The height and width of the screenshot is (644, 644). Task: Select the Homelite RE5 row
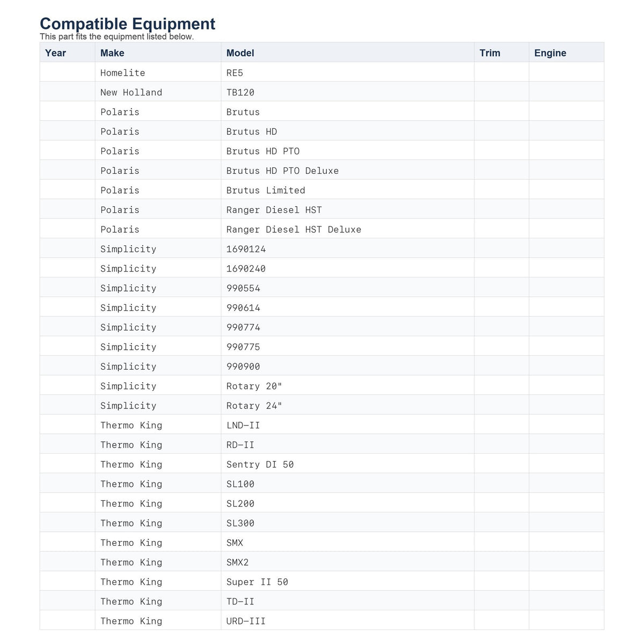click(322, 72)
